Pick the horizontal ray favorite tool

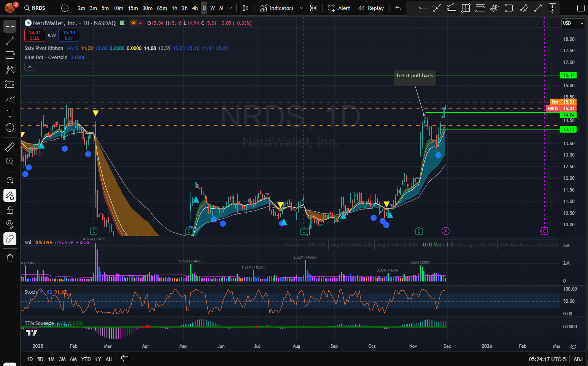(423, 8)
